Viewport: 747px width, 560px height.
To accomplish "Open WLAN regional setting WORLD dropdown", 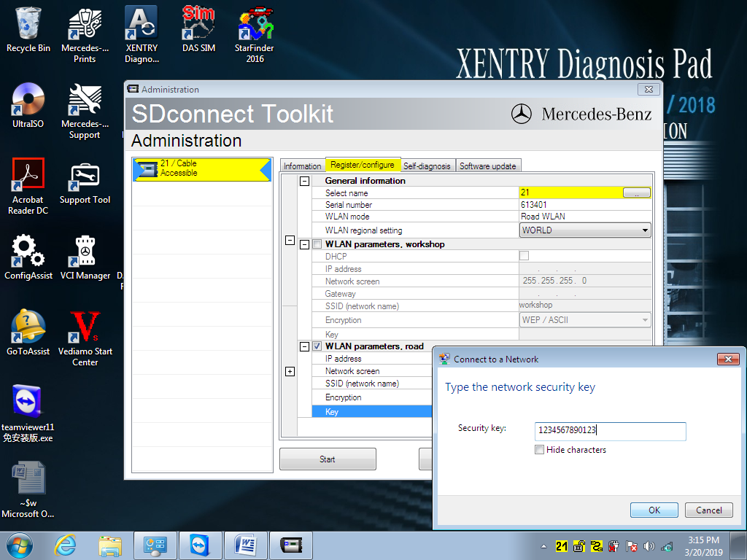I will pyautogui.click(x=585, y=230).
